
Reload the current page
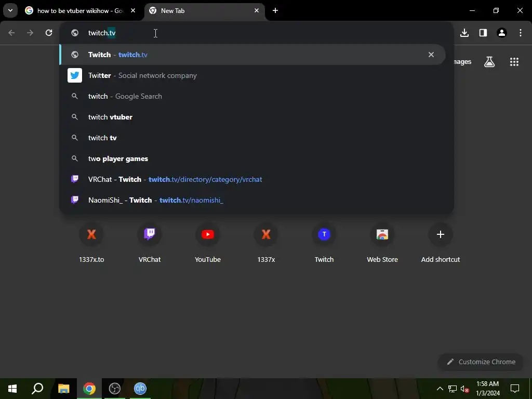point(49,33)
